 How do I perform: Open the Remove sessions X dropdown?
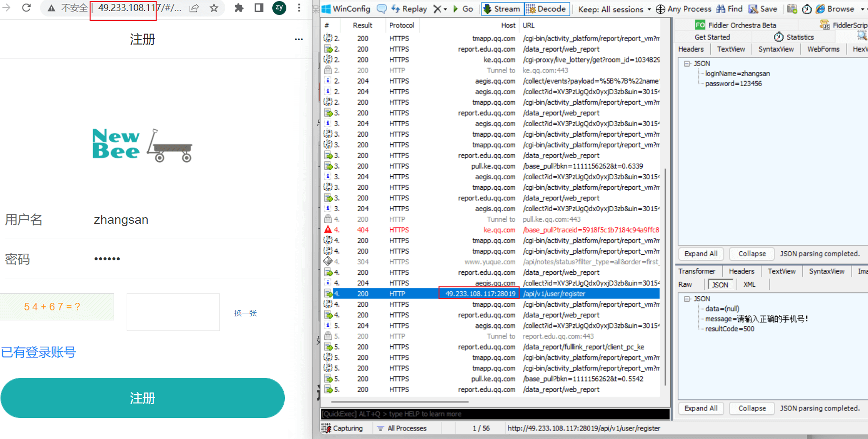pyautogui.click(x=440, y=9)
